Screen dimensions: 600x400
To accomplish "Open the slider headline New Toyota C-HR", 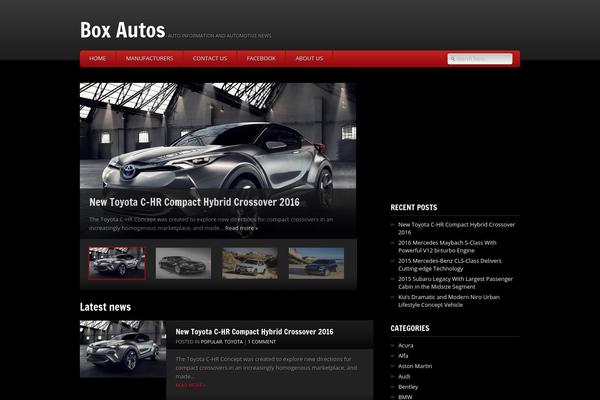I will (x=194, y=202).
